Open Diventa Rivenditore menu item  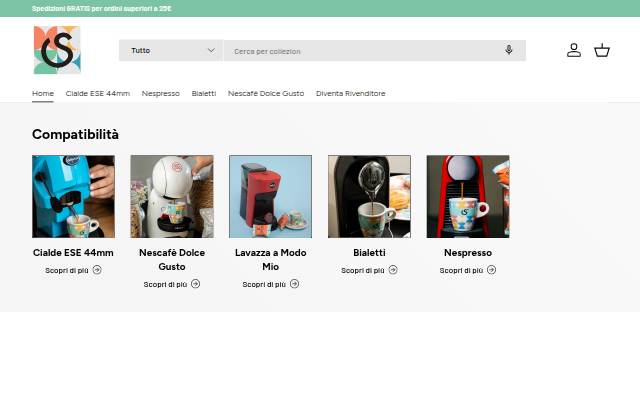pos(351,93)
